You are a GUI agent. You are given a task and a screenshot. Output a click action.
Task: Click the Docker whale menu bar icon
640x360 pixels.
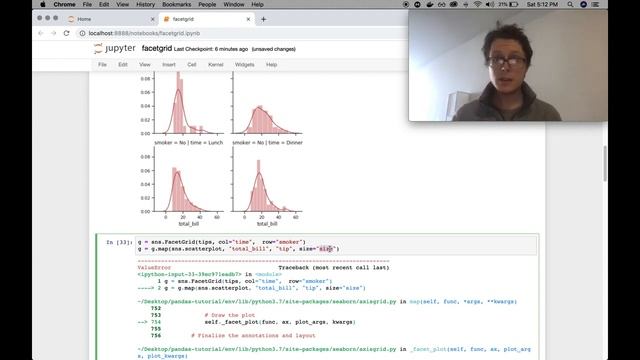tap(430, 4)
